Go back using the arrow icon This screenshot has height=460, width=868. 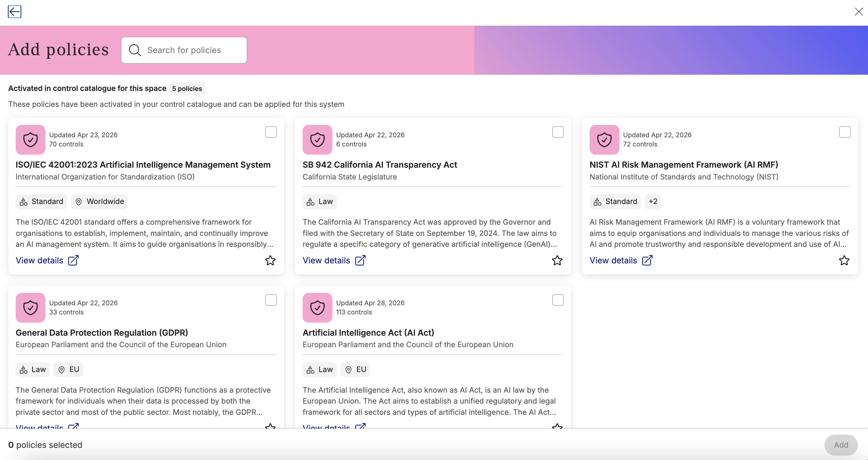14,12
